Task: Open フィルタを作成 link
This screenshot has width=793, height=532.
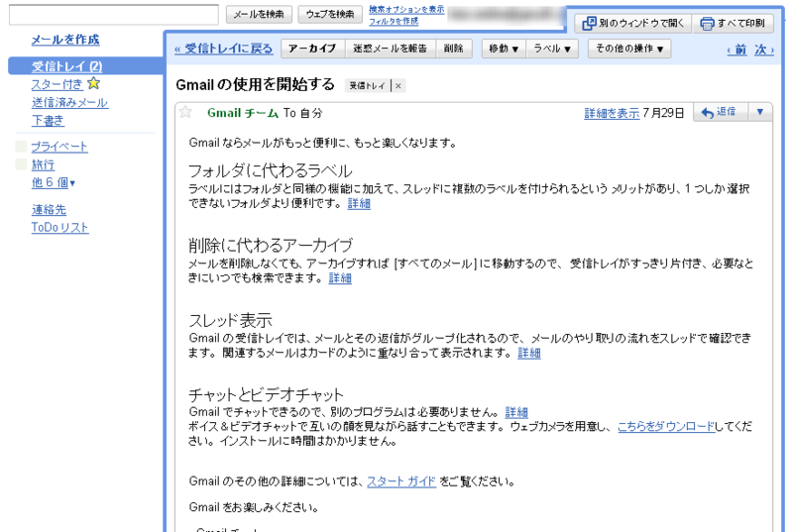Action: tap(394, 21)
